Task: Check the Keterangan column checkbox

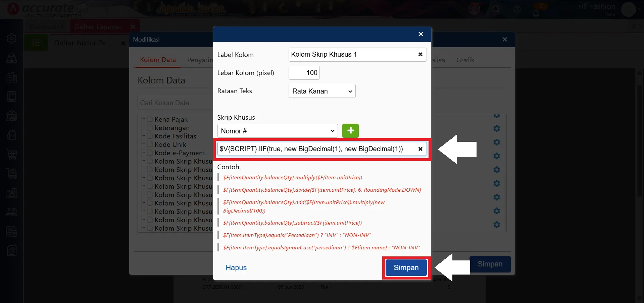Action: (x=150, y=128)
